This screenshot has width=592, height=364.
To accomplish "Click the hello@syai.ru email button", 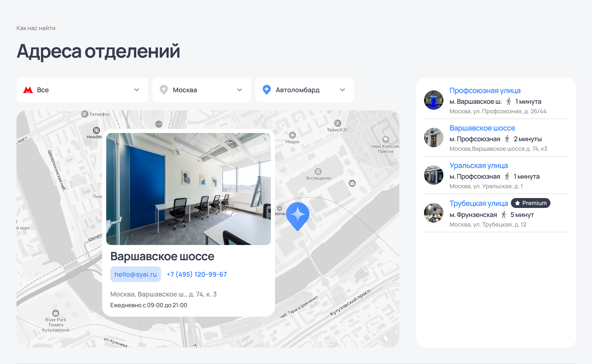I will 135,274.
